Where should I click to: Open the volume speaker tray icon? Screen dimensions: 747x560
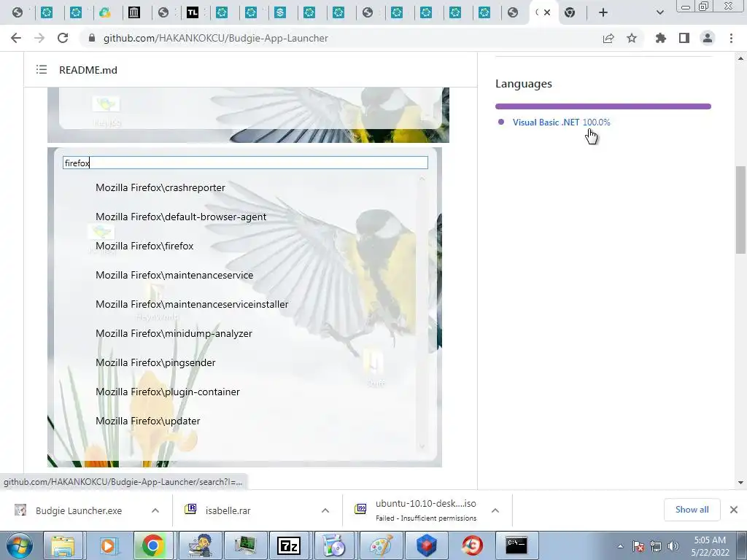coord(673,547)
